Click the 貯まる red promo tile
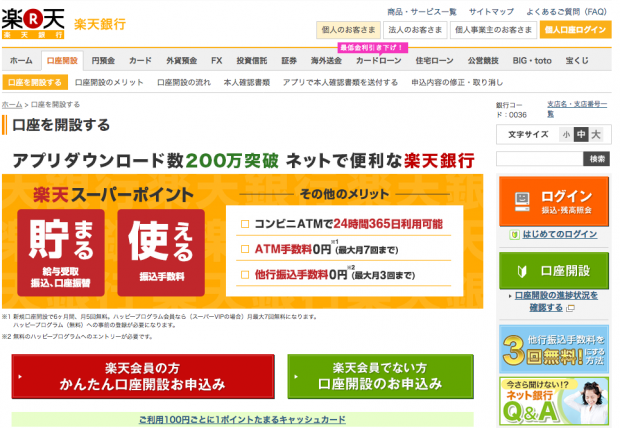 click(61, 253)
